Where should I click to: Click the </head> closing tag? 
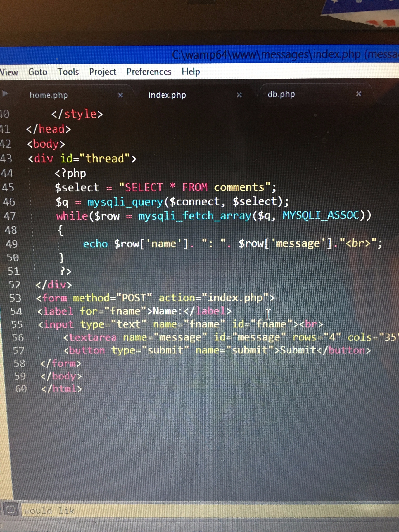(48, 129)
